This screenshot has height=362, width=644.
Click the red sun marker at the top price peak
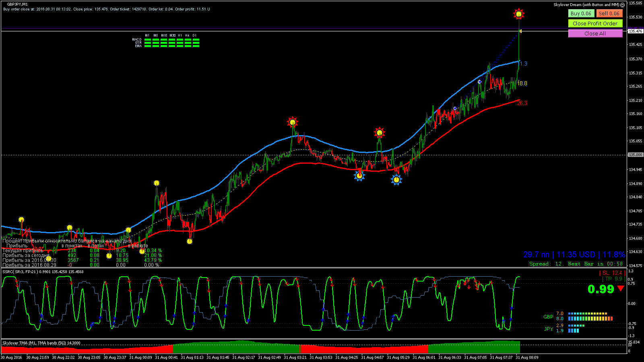[x=519, y=14]
